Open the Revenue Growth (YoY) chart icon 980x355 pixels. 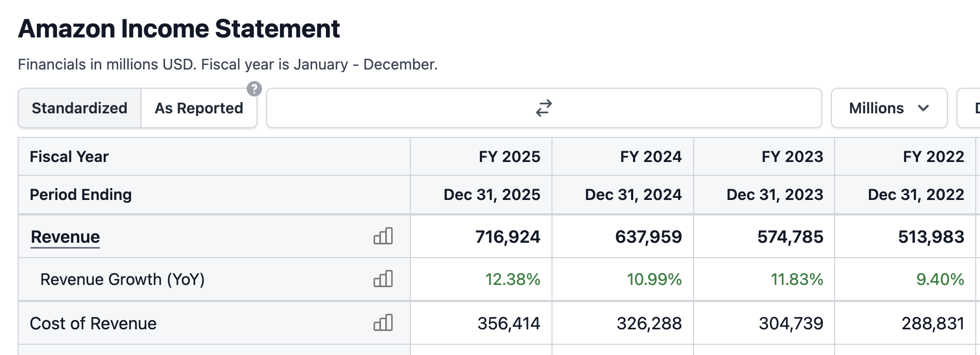(383, 279)
